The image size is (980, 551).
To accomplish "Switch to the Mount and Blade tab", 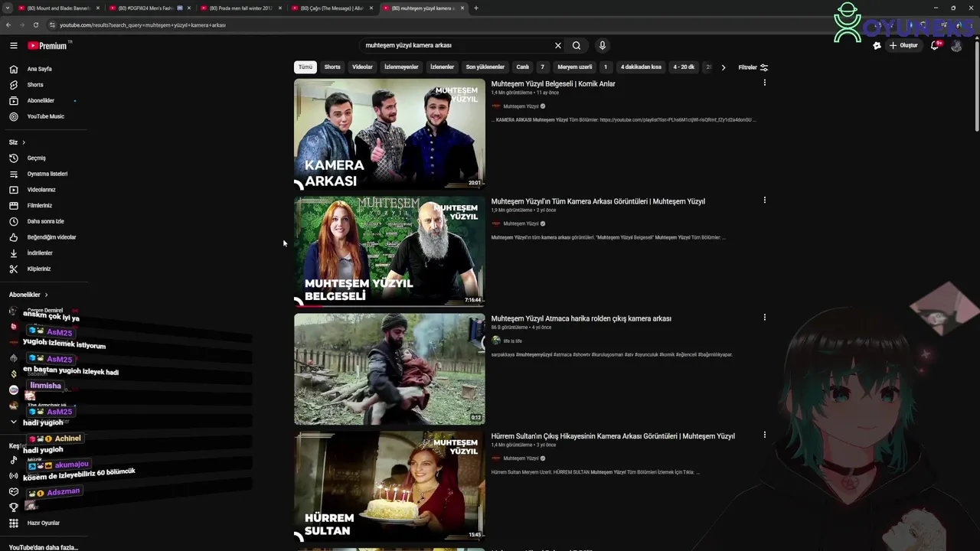I will click(59, 8).
